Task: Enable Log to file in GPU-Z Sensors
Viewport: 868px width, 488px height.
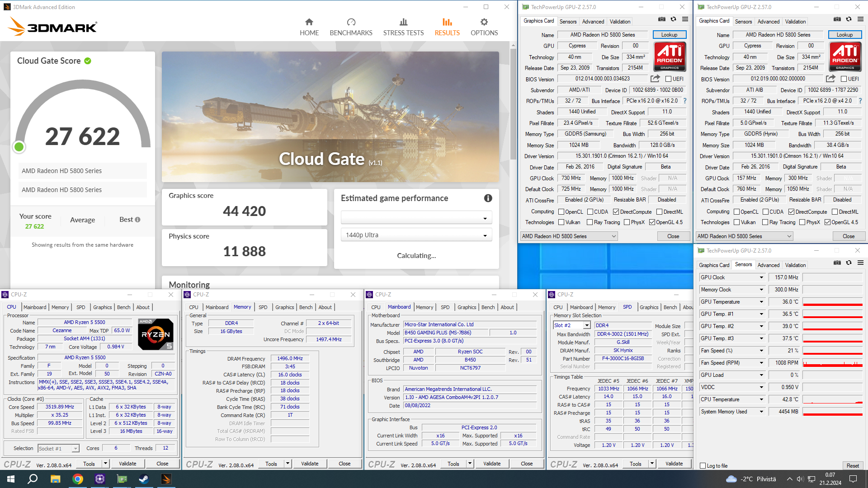Action: tap(703, 466)
